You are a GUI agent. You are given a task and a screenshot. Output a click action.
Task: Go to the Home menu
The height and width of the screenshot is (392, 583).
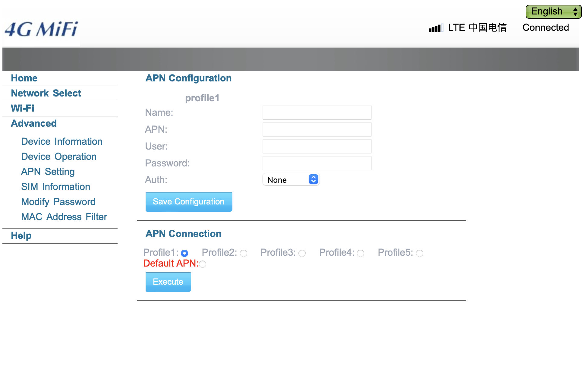pos(24,78)
